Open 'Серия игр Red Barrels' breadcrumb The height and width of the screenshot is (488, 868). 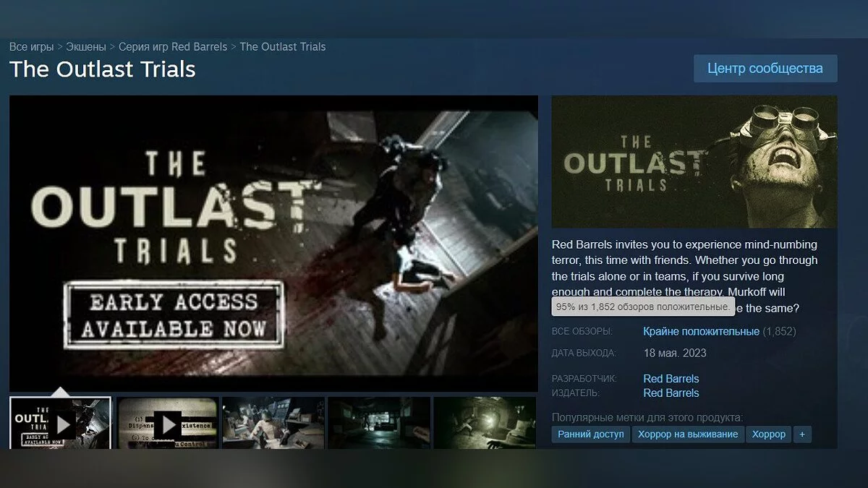click(x=173, y=47)
